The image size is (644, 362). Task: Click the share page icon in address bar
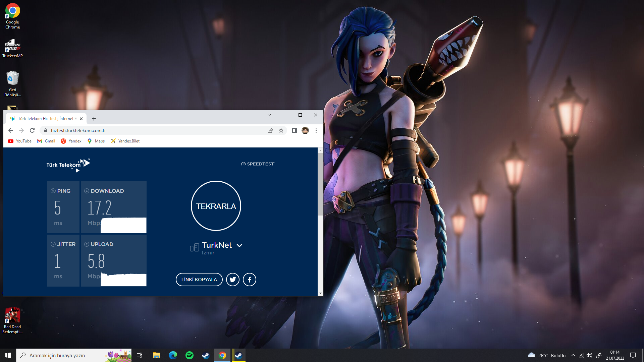(x=270, y=130)
